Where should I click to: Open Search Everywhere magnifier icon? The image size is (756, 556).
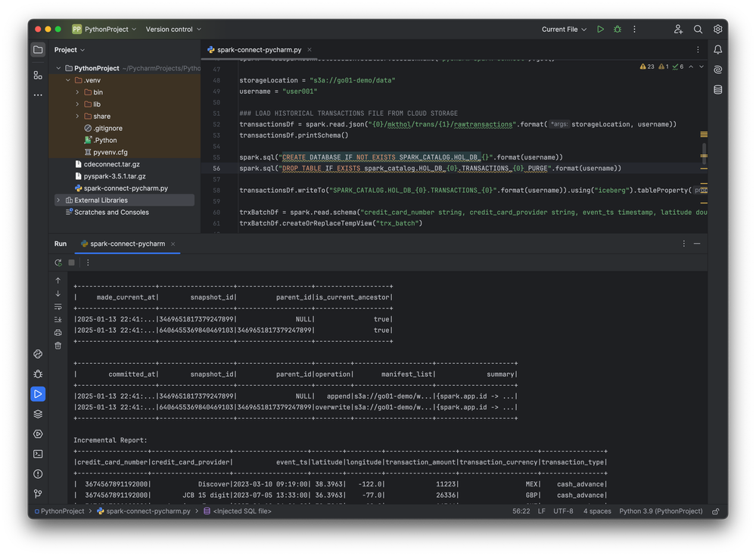(698, 30)
